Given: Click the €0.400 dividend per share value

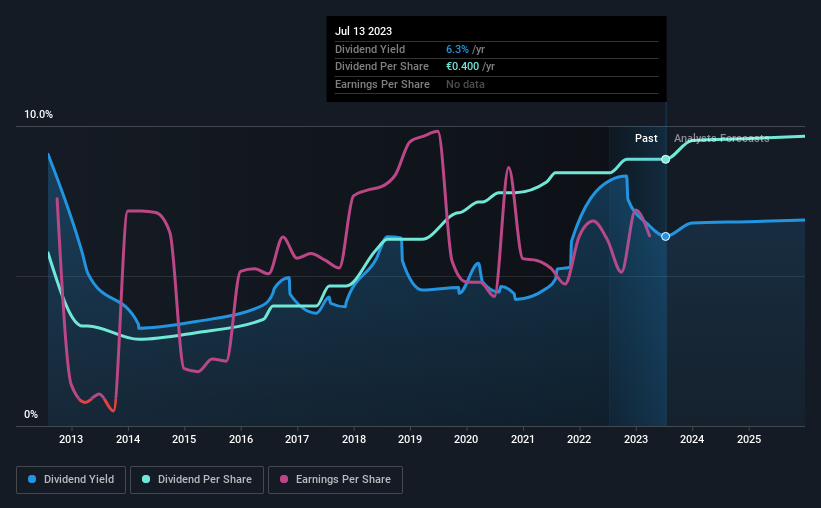Looking at the screenshot, I should [462, 67].
